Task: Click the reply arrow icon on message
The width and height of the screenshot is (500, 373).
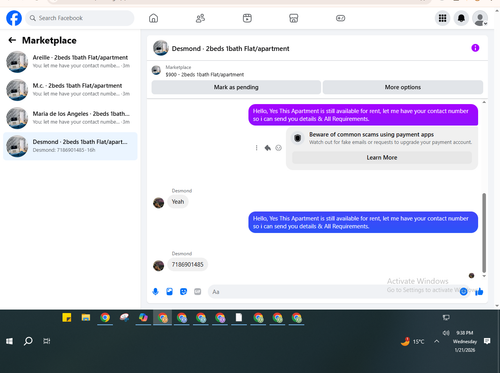Action: tap(267, 148)
